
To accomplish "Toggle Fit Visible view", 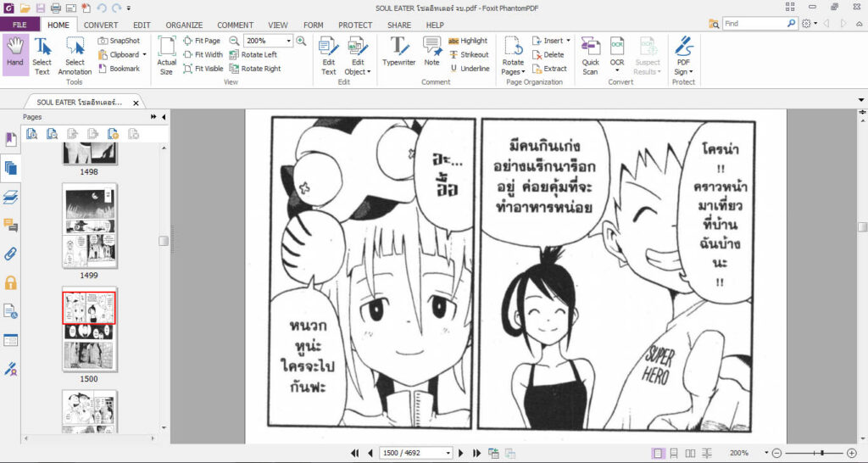I will (203, 69).
